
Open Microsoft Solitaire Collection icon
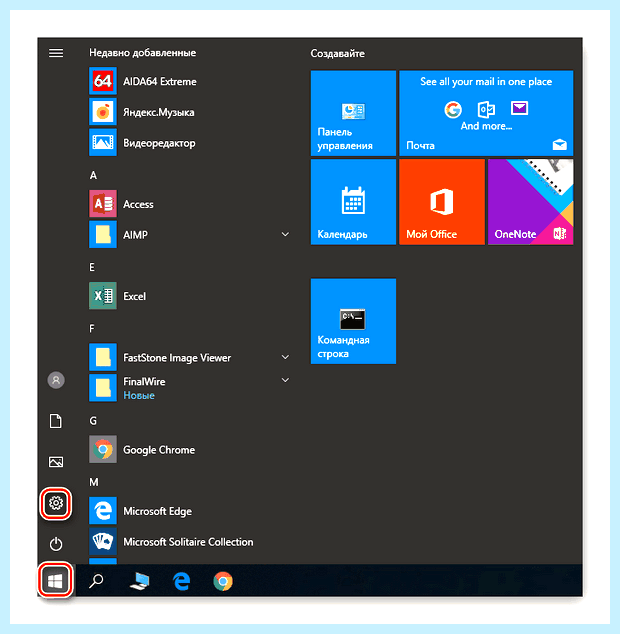pyautogui.click(x=103, y=541)
